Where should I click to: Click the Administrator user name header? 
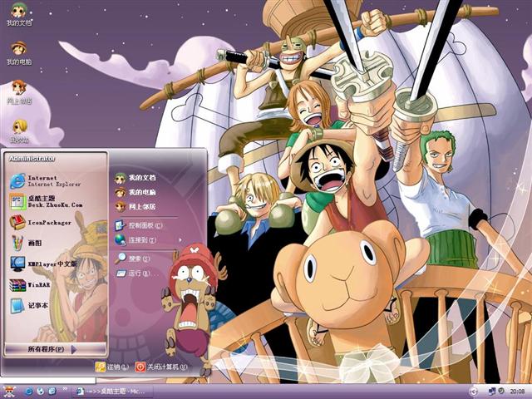[x=32, y=159]
